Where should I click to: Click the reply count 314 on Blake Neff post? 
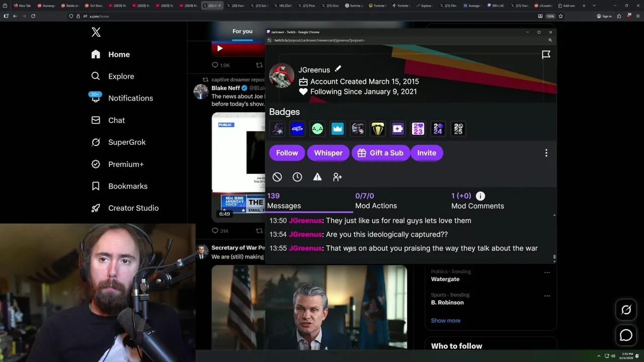click(220, 231)
